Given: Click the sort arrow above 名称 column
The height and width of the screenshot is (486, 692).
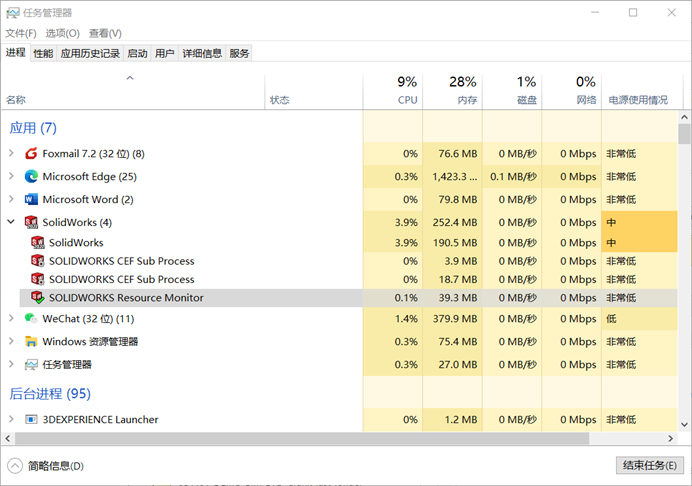Looking at the screenshot, I should point(130,78).
